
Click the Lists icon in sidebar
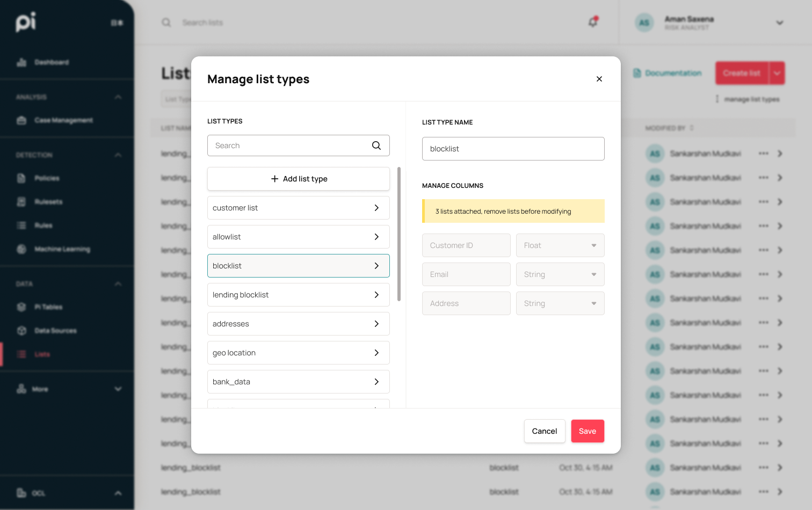(21, 354)
